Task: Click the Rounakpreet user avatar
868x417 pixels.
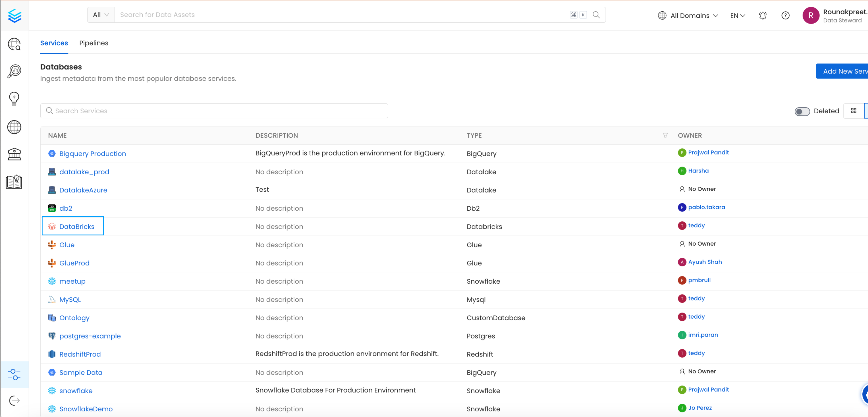Action: click(x=810, y=15)
